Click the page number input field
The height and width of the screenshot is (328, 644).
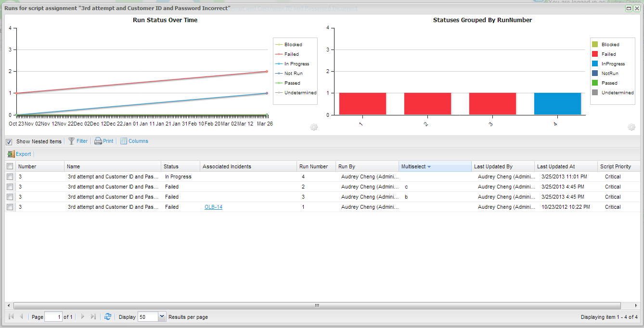point(53,316)
